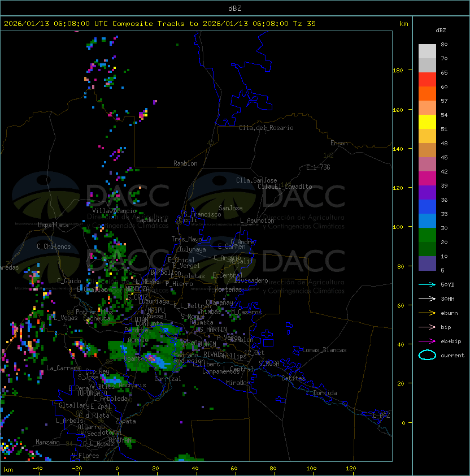Click the Lomas_Blancas label

[324, 350]
